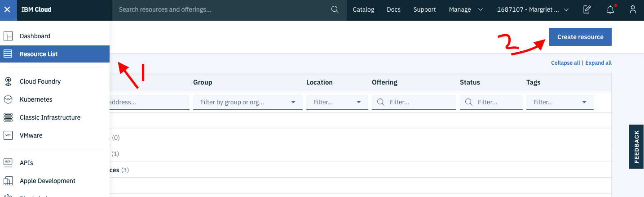Open the account switcher 1687107 dropdown
Viewport: 644px width, 197px height.
[533, 9]
